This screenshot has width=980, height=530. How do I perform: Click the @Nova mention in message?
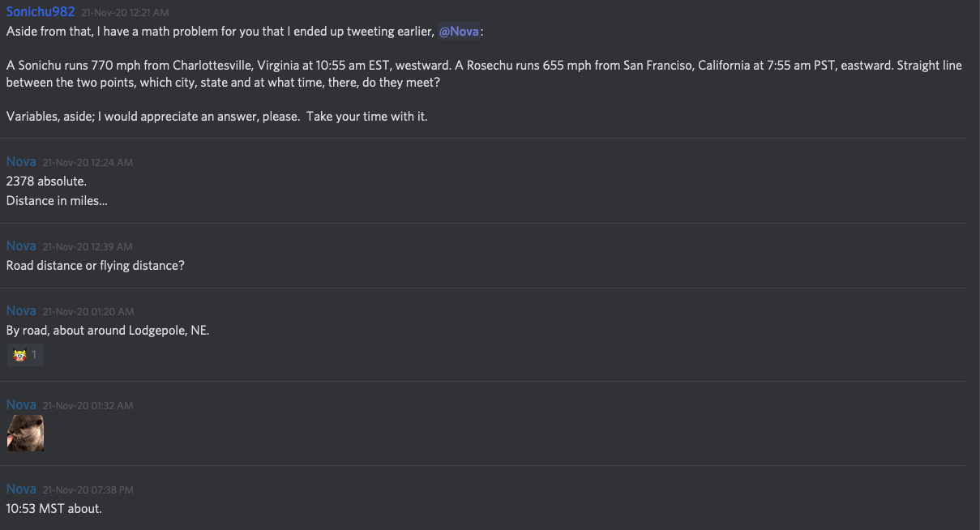[x=459, y=32]
